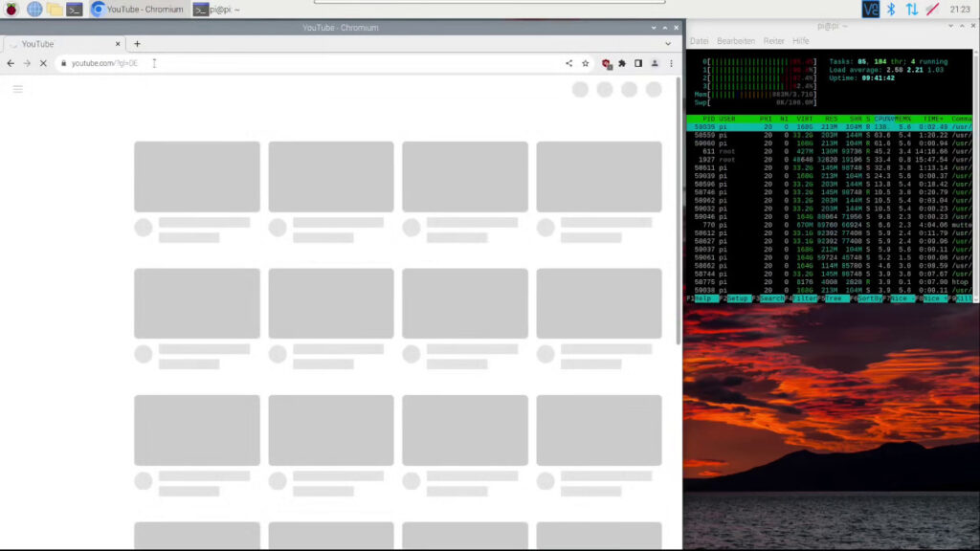
Task: Open the YouTube hamburger guide menu
Action: pyautogui.click(x=17, y=89)
